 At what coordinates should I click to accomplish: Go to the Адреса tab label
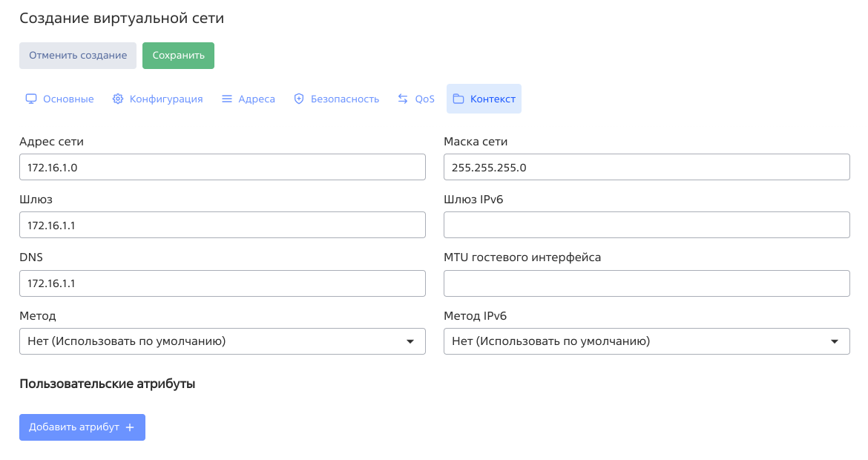257,99
